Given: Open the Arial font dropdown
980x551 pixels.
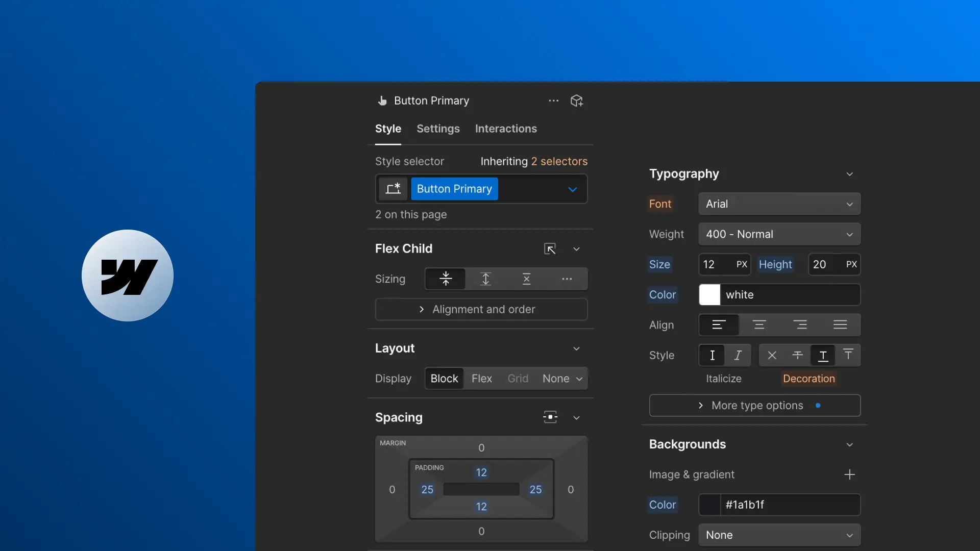Looking at the screenshot, I should [779, 204].
